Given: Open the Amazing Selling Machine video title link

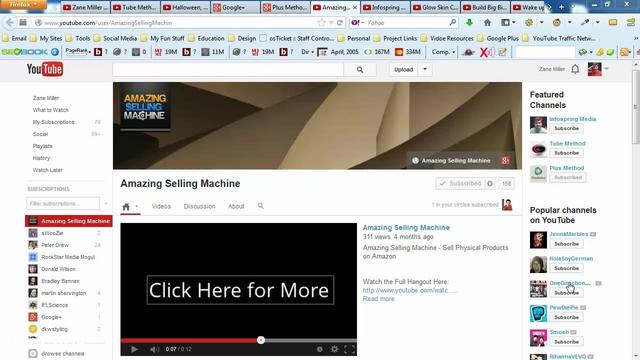Looking at the screenshot, I should tap(406, 228).
